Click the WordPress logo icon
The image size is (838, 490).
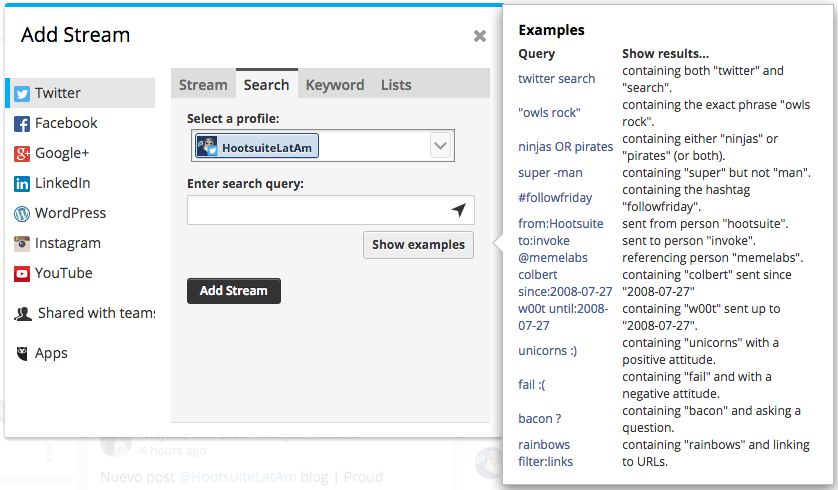[22, 214]
